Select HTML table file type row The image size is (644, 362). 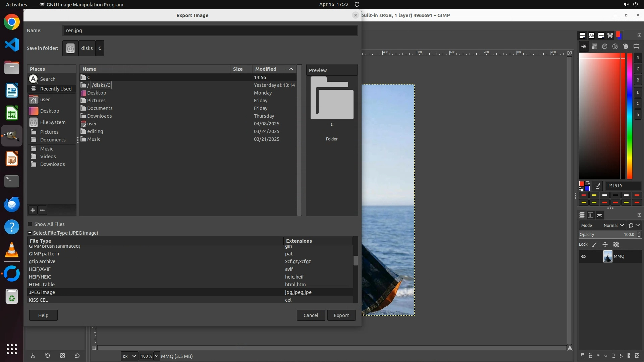point(42,285)
